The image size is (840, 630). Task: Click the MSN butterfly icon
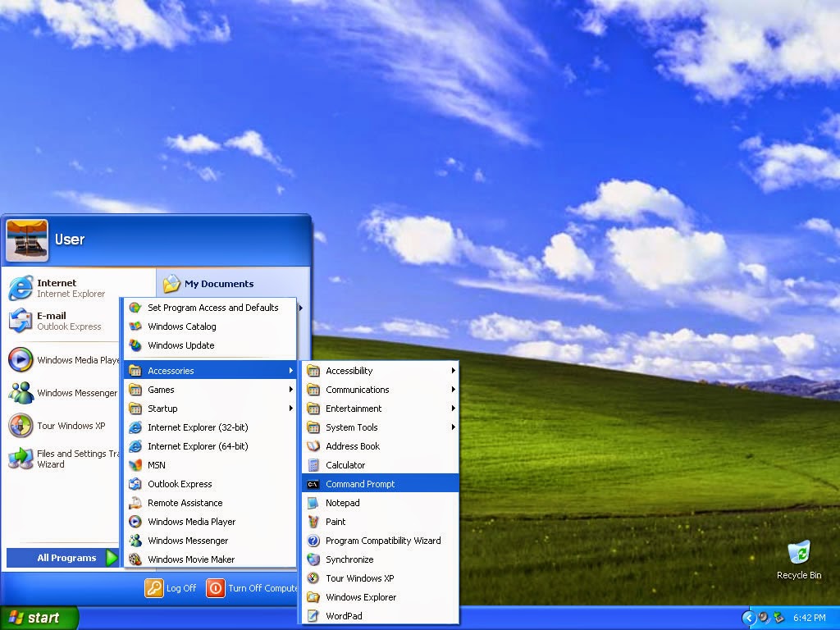point(135,465)
